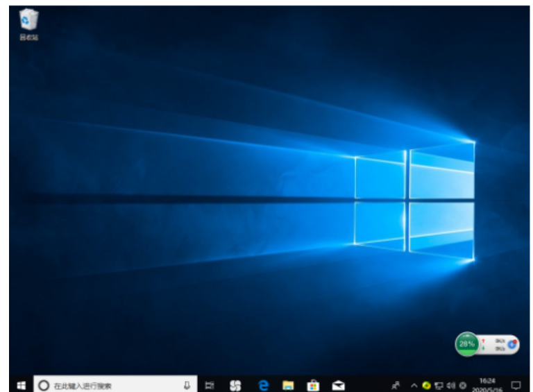Viewport: 533px width, 392px height.
Task: Expand hidden system tray icons chevron
Action: click(x=414, y=386)
